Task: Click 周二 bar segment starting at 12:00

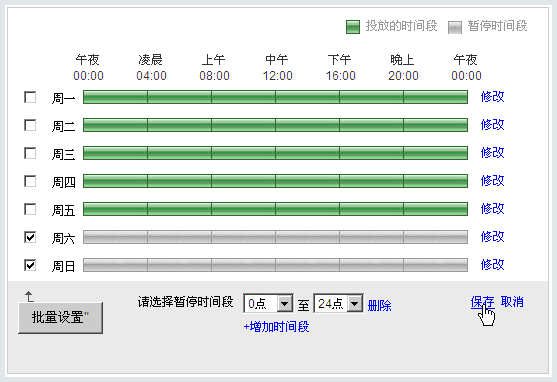Action: click(307, 125)
